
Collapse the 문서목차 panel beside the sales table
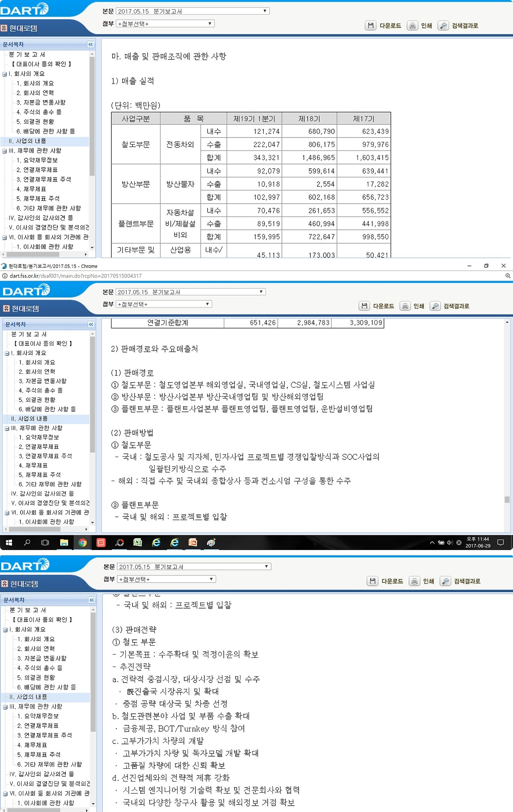[91, 44]
